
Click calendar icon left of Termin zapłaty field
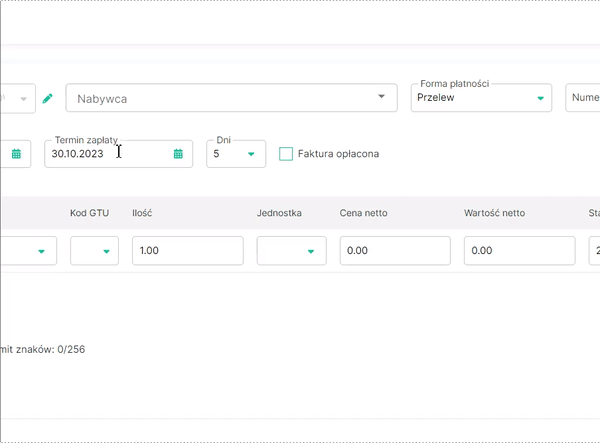tap(16, 154)
